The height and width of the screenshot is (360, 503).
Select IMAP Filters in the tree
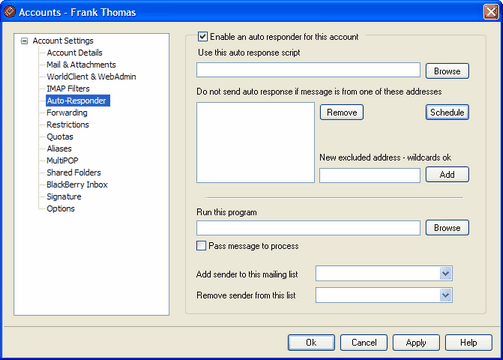68,89
